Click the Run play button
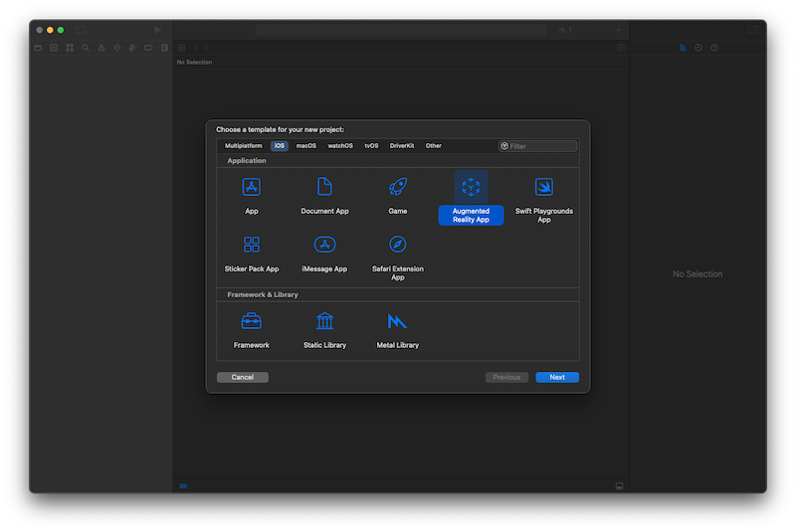The image size is (796, 532). (158, 30)
